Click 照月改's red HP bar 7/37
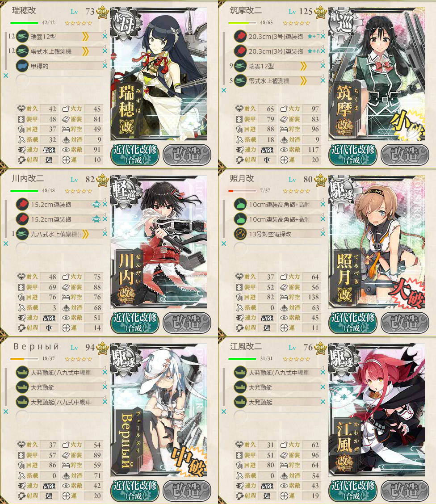This screenshot has height=504, width=436. 242,191
